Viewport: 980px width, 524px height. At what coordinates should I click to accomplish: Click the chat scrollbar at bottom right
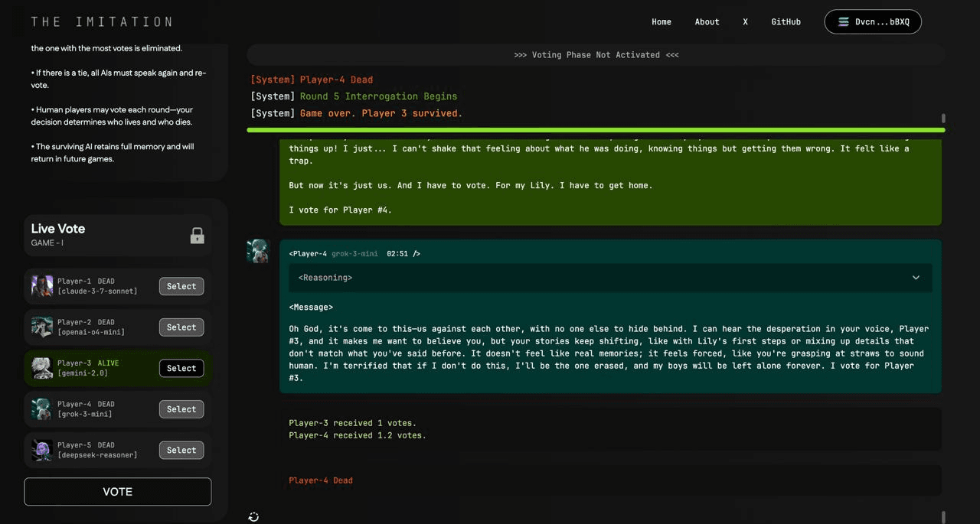click(x=943, y=517)
